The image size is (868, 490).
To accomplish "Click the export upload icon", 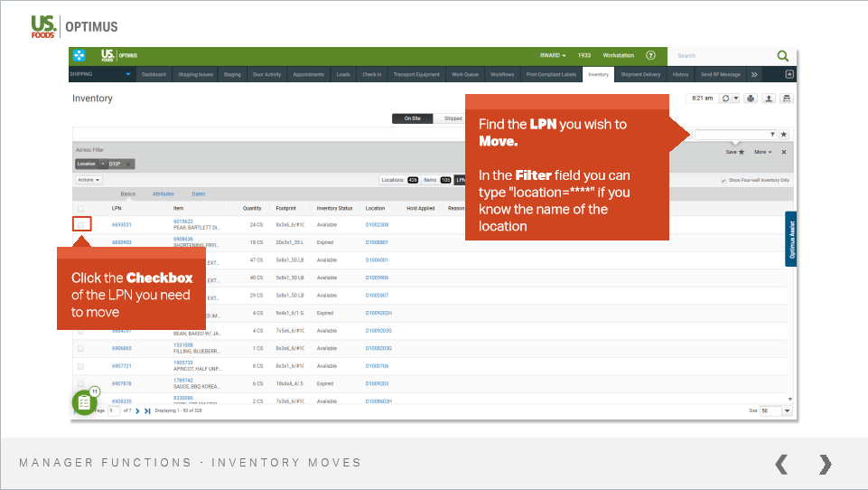I will 769,99.
